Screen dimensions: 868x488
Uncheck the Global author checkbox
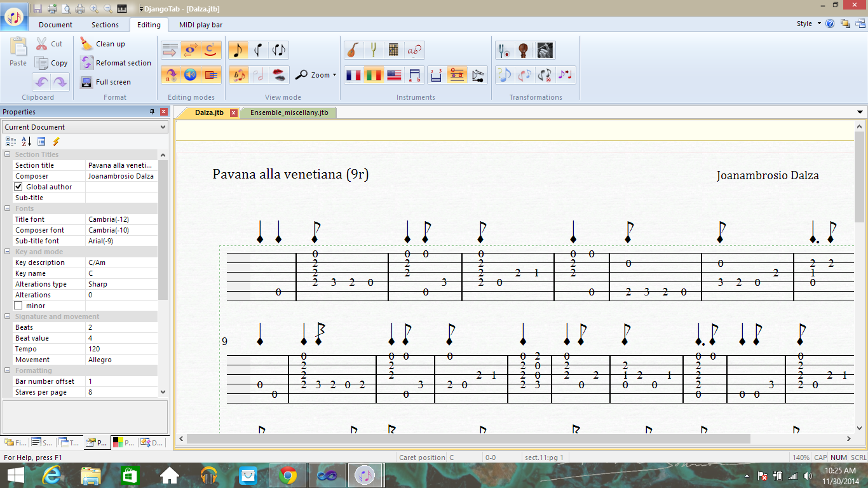coord(18,187)
